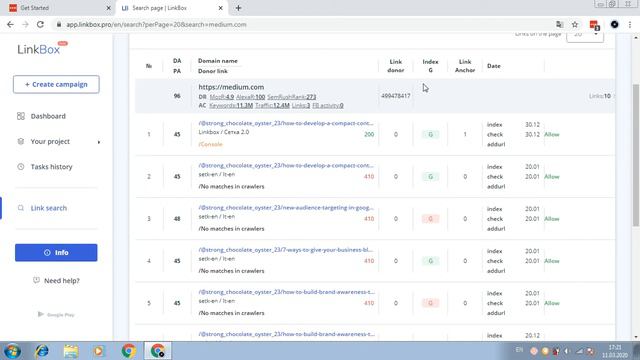
Task: Bookmark page with the star icon
Action: pyautogui.click(x=575, y=25)
